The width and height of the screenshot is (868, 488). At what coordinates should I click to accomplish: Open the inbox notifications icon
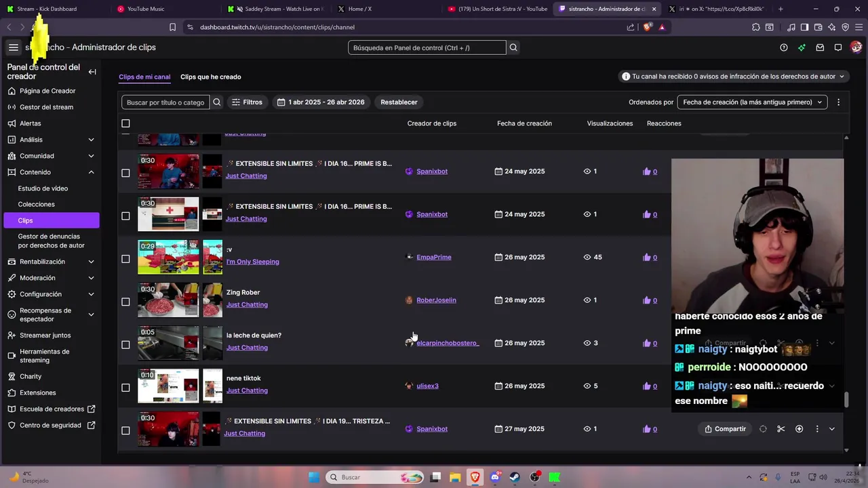tap(820, 47)
